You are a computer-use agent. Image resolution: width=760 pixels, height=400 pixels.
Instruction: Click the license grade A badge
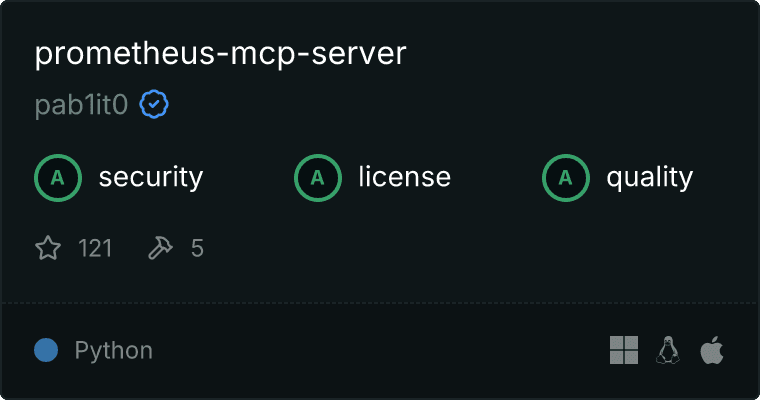coord(318,178)
